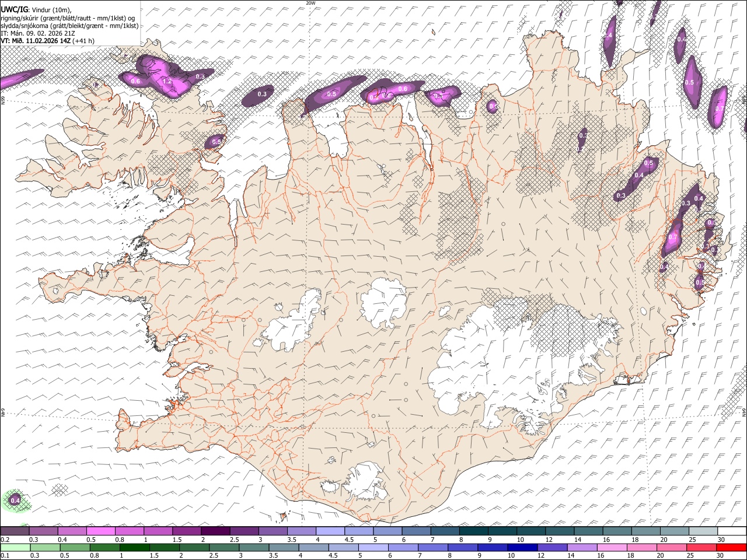Image resolution: width=747 pixels, height=560 pixels.
Task: Select the bottom-row red swatch labeled 25
Action: point(702,547)
